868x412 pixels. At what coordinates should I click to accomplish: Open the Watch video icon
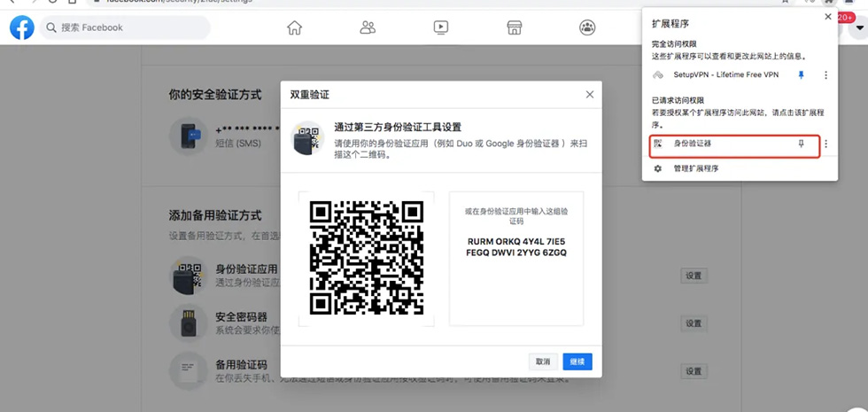pos(441,27)
